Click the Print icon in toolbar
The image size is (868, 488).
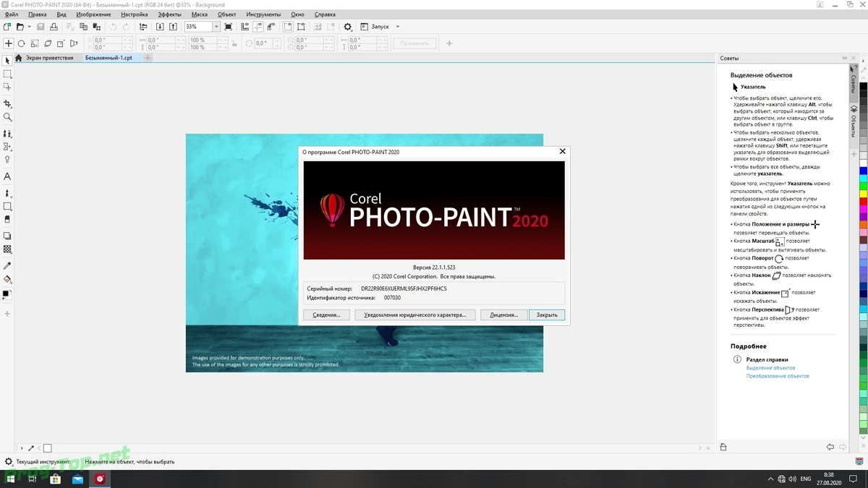click(x=54, y=27)
